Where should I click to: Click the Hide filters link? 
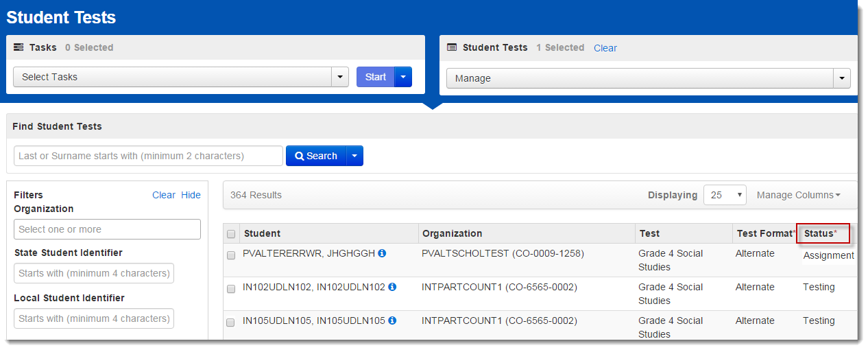191,195
